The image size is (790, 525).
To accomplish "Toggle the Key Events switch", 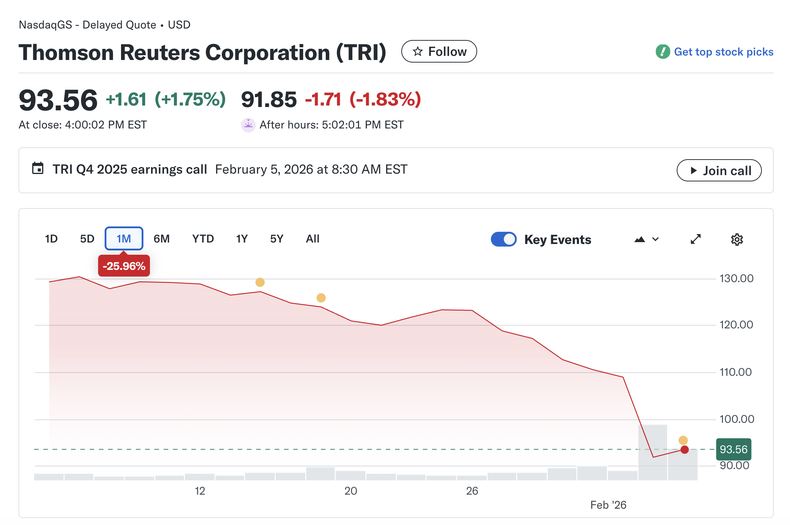I will 504,239.
